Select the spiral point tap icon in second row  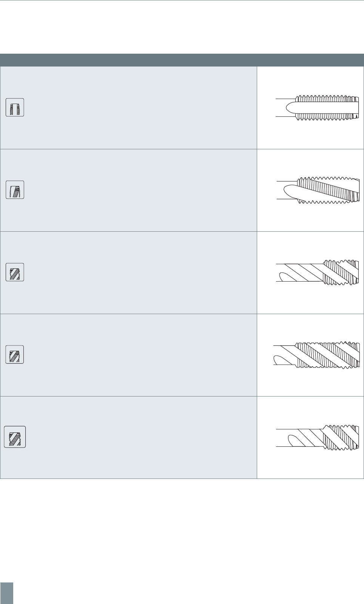click(15, 190)
